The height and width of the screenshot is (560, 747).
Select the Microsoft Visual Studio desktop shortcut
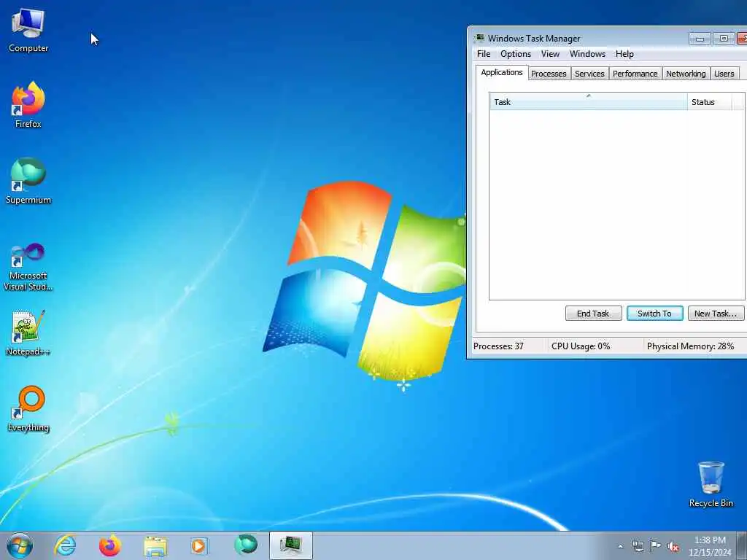(28, 267)
